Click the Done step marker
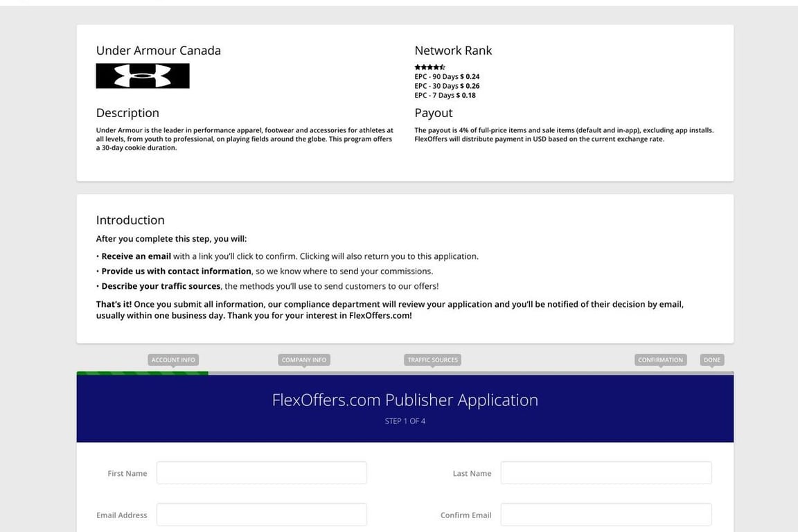Image resolution: width=798 pixels, height=532 pixels. pos(712,360)
